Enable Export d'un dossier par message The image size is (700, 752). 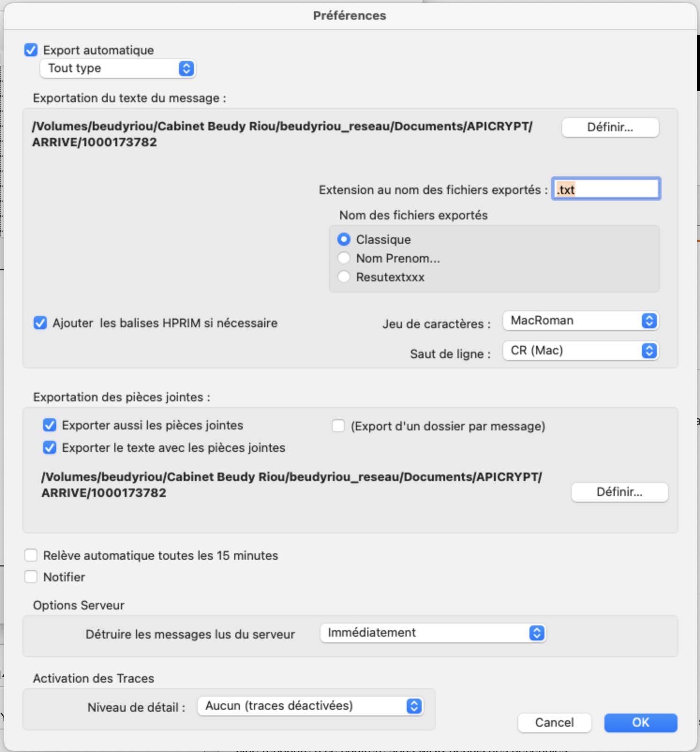(x=338, y=426)
